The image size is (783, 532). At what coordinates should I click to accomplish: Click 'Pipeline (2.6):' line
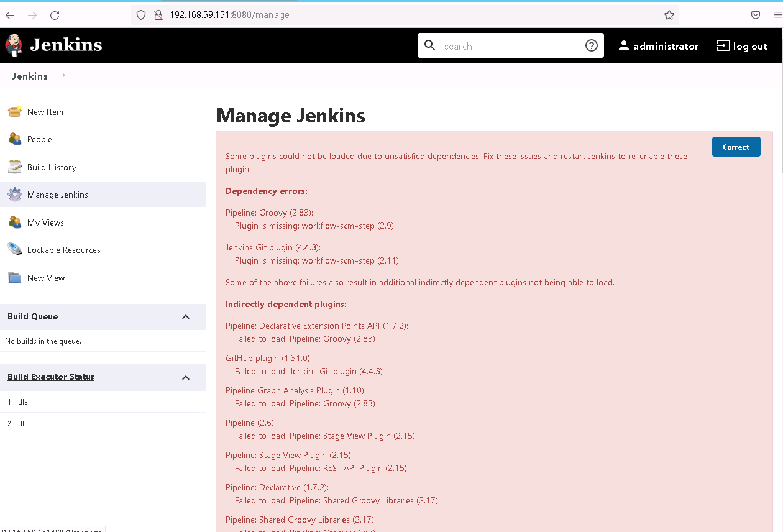[250, 423]
